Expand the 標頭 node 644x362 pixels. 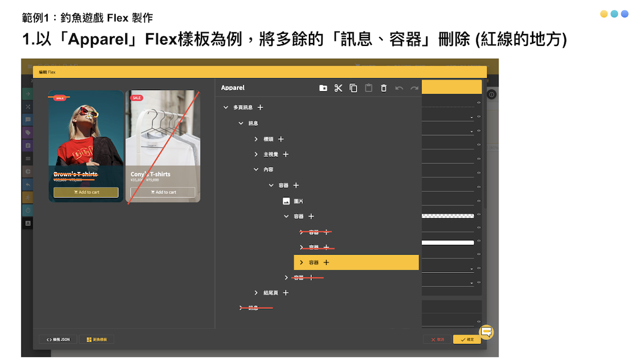click(x=256, y=140)
